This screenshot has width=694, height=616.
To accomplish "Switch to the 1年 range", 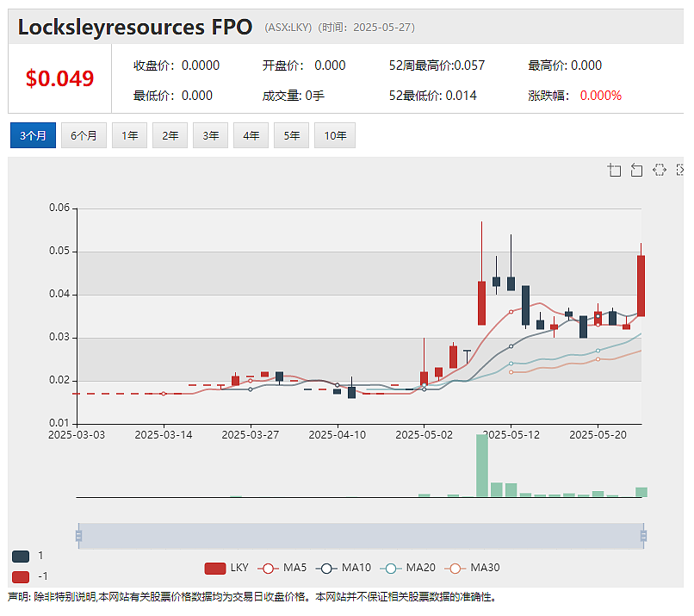I will [129, 135].
